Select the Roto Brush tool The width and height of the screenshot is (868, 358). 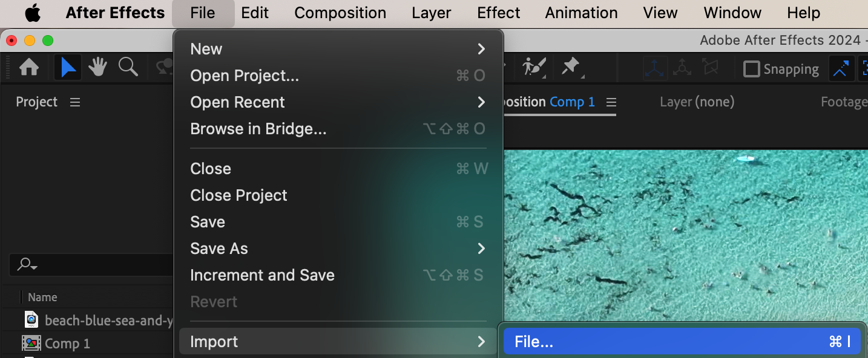point(534,67)
